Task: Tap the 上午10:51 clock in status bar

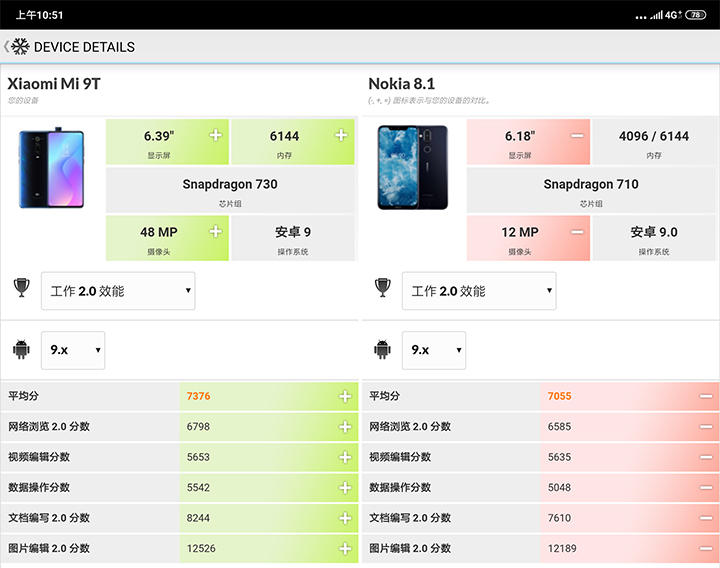Action: point(39,15)
